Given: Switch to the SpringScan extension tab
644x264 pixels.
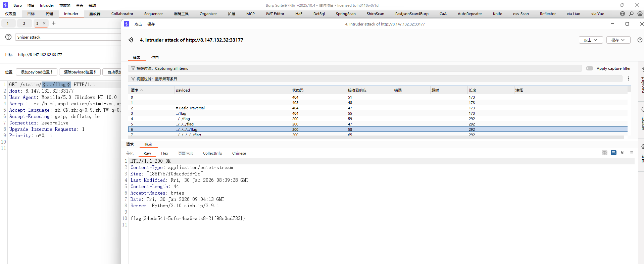Looking at the screenshot, I should [x=346, y=14].
